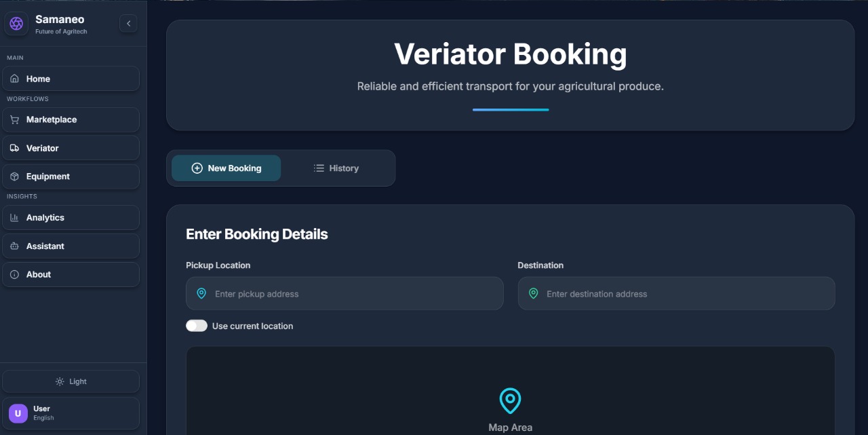This screenshot has height=435, width=868.
Task: Enable the Use current location switch
Action: pos(197,326)
